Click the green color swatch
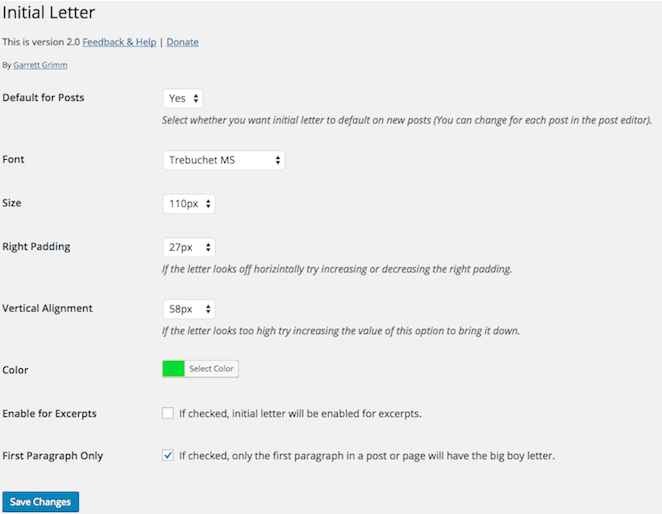 pyautogui.click(x=174, y=369)
